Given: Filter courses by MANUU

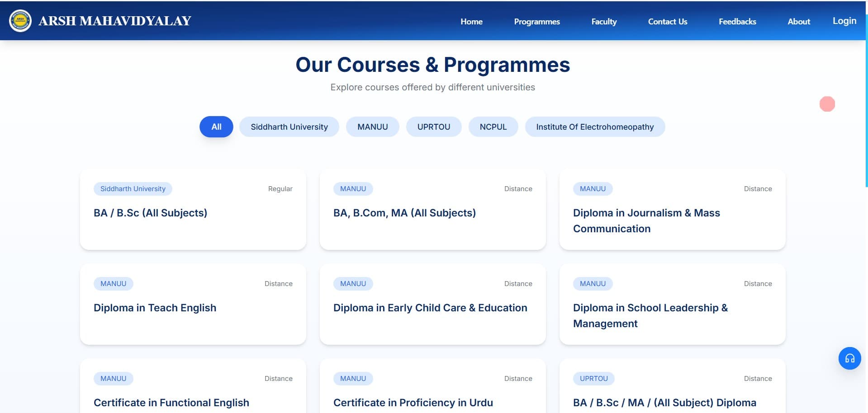Looking at the screenshot, I should coord(373,127).
